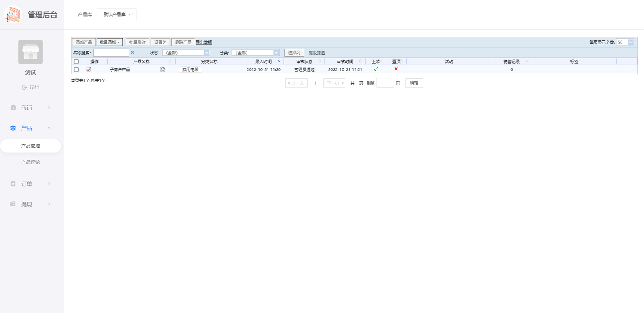The image size is (644, 313).
Task: Open the 状态 filter dropdown
Action: 186,53
